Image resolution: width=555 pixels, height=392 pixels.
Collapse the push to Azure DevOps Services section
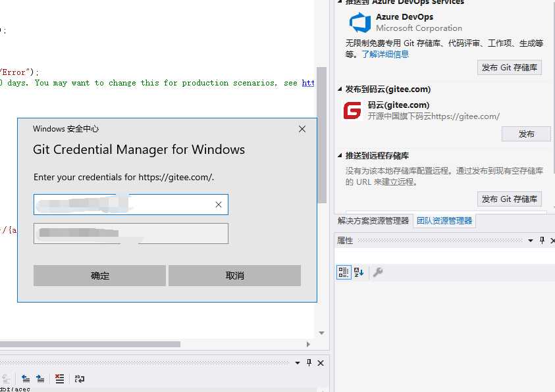(340, 2)
